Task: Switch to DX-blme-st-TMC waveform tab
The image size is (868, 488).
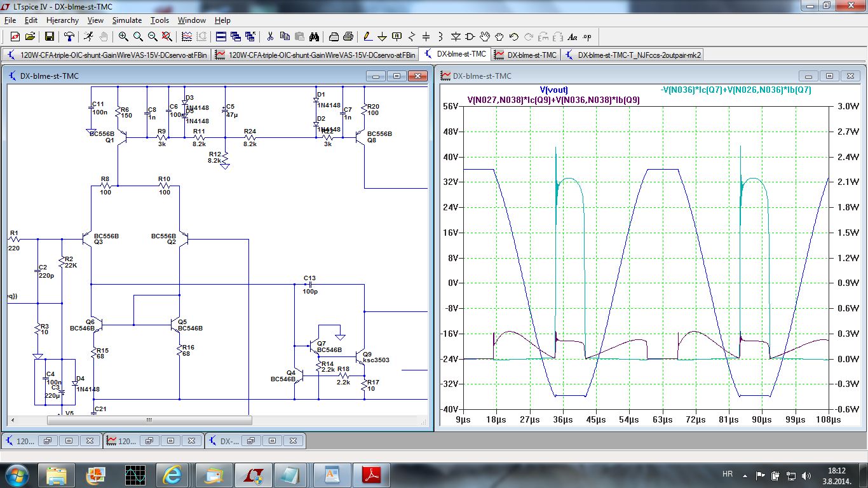Action: point(526,55)
